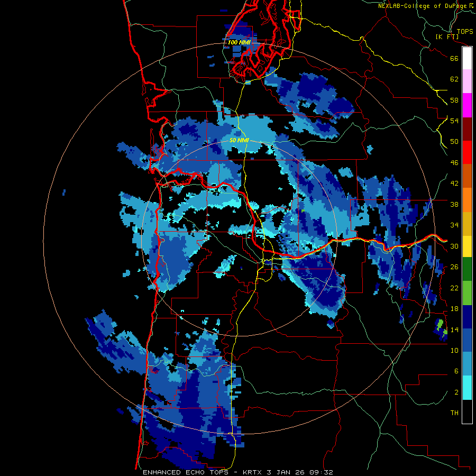Click the legend value 10
The image size is (476, 476).
tap(454, 350)
